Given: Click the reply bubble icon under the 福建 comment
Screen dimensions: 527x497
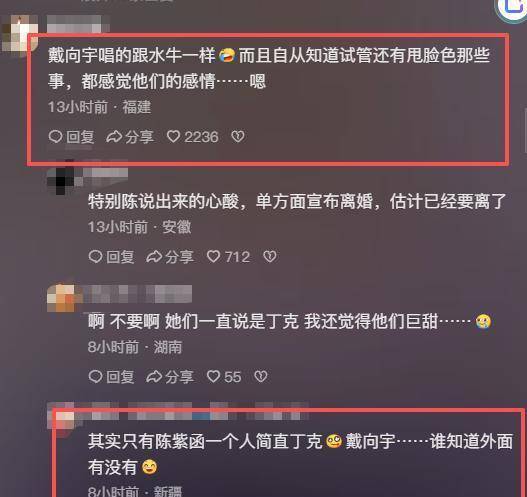Looking at the screenshot, I should [x=55, y=136].
